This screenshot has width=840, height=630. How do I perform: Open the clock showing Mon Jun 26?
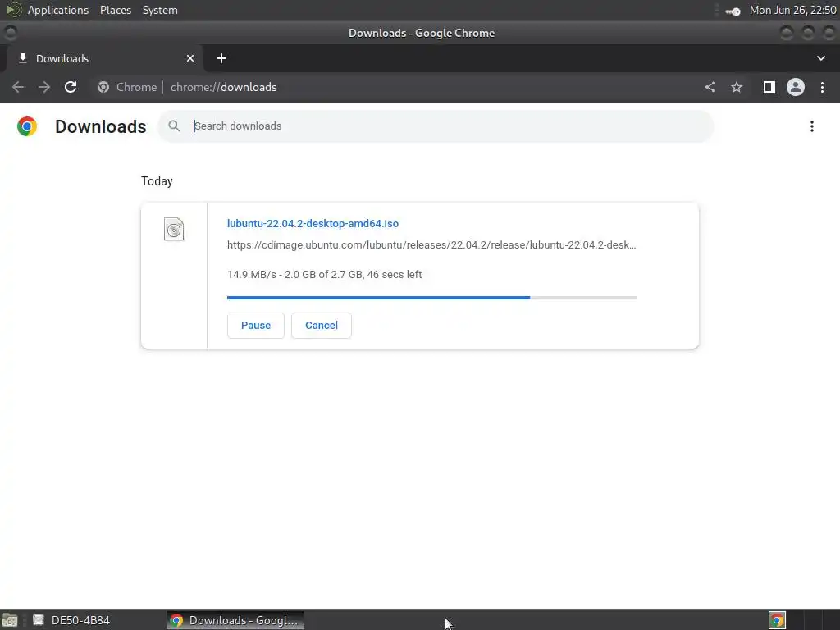coord(793,10)
